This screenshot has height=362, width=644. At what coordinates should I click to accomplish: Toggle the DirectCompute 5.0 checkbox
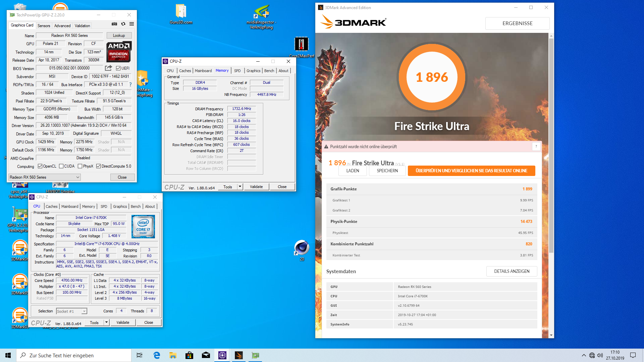pos(98,166)
